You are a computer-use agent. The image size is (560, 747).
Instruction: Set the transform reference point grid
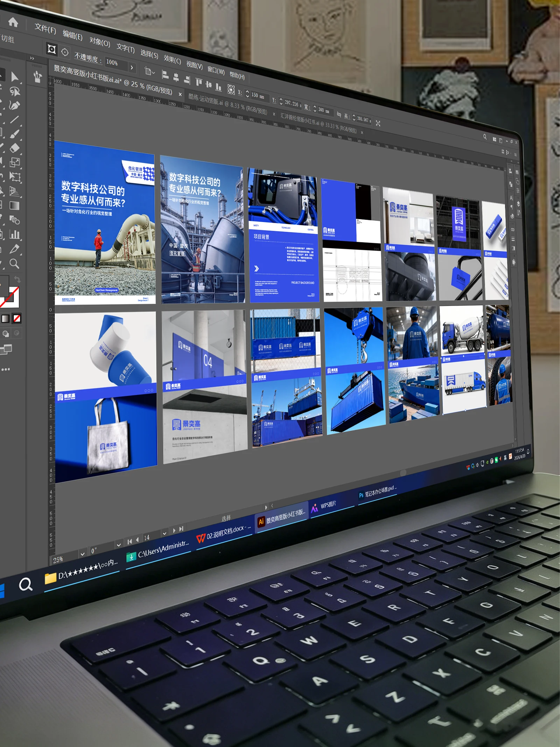point(231,89)
